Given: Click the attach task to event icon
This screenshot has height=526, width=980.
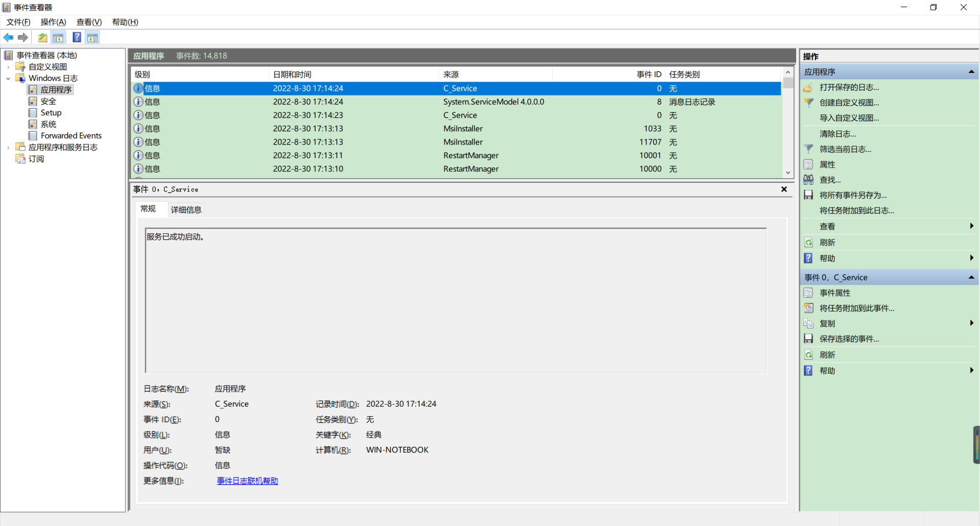Looking at the screenshot, I should [x=808, y=308].
